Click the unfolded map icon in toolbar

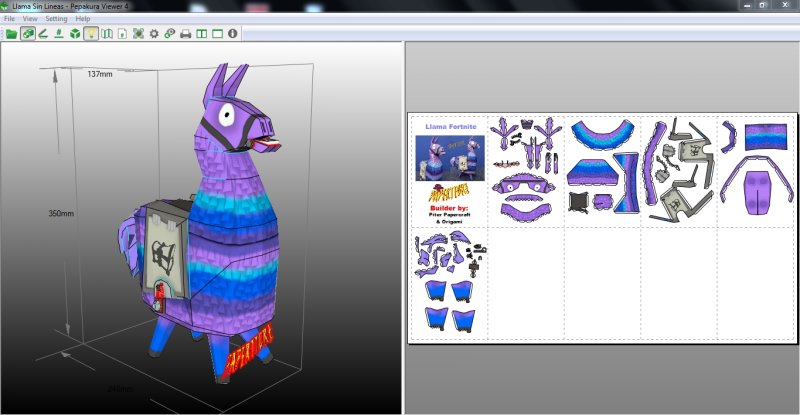click(107, 33)
